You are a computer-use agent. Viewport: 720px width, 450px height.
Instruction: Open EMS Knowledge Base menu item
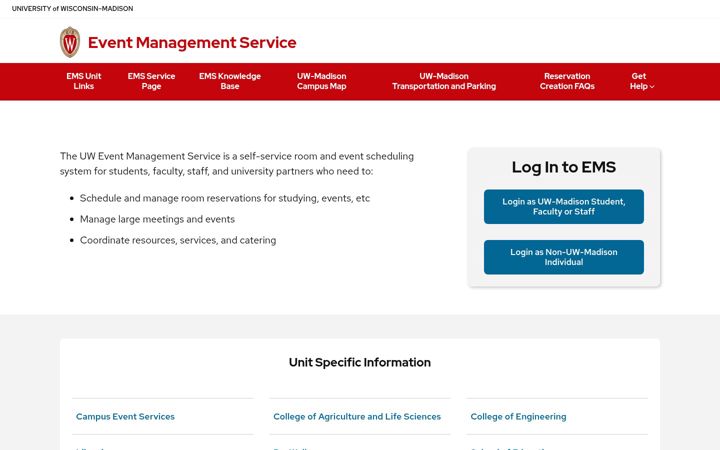230,81
